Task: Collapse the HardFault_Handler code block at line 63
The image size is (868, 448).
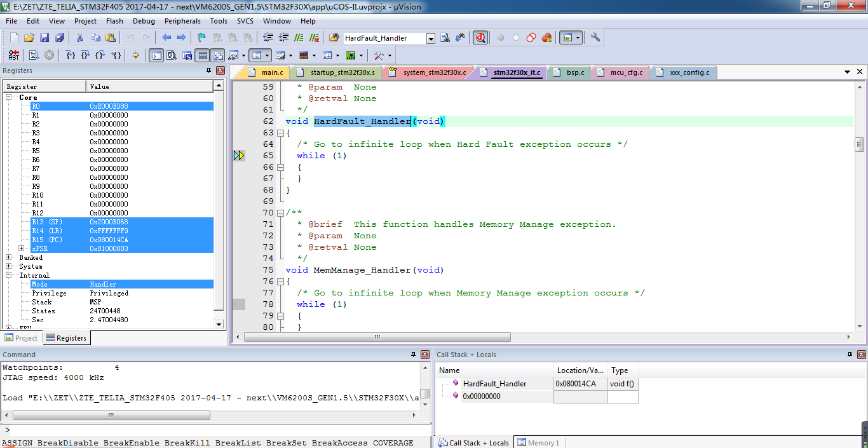Action: [280, 133]
